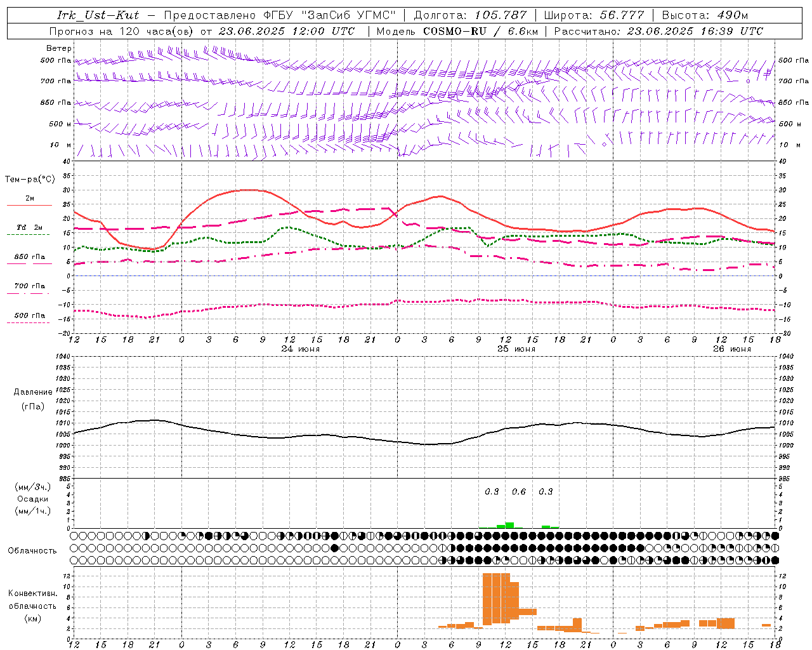Click the (гПа) unit under Давление
812x650 pixels.
[x=33, y=406]
